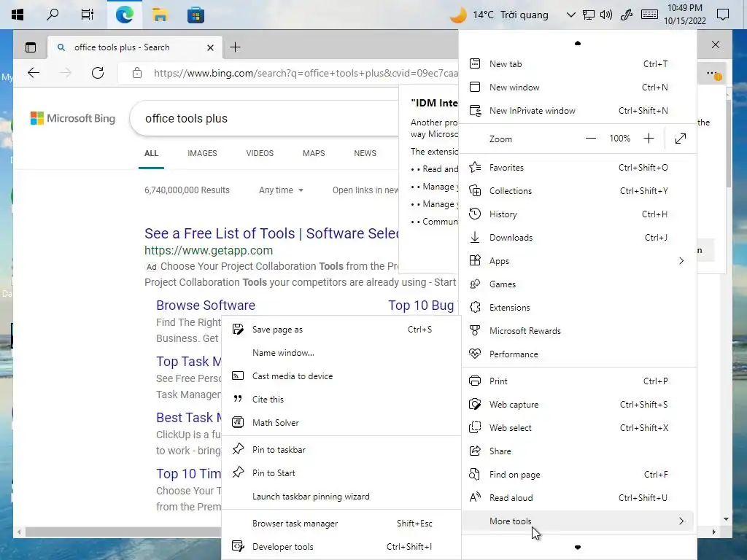Image resolution: width=747 pixels, height=560 pixels.
Task: Click the Math Solver icon
Action: pos(238,422)
